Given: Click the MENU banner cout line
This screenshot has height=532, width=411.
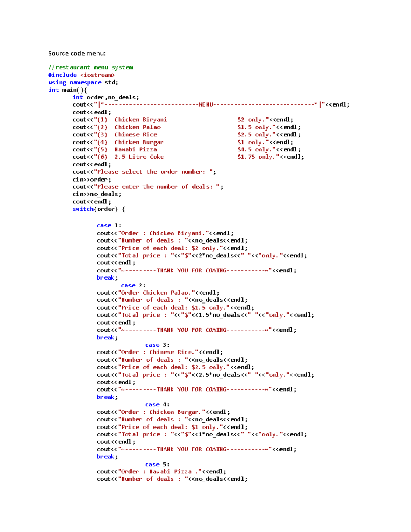Looking at the screenshot, I should pyautogui.click(x=211, y=105).
